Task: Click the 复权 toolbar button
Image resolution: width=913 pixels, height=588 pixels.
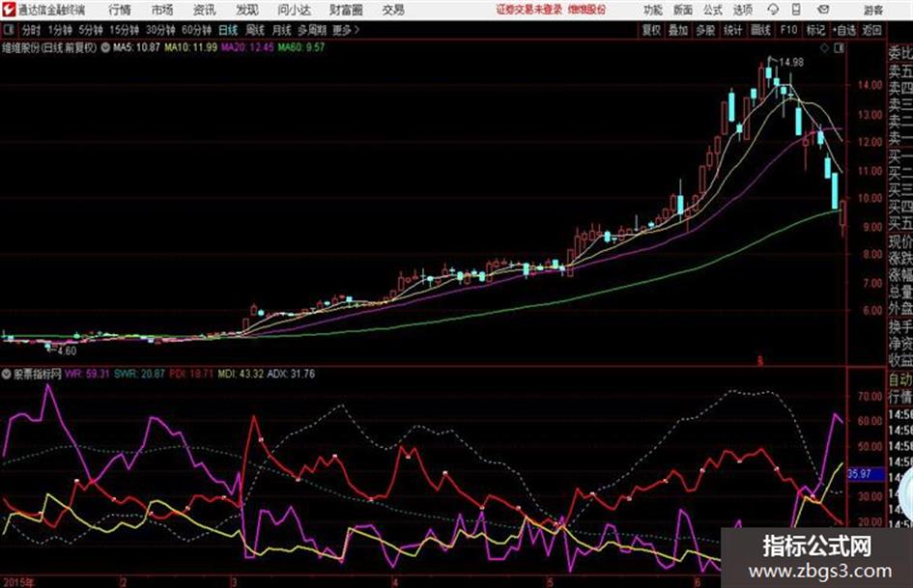Action: [651, 30]
